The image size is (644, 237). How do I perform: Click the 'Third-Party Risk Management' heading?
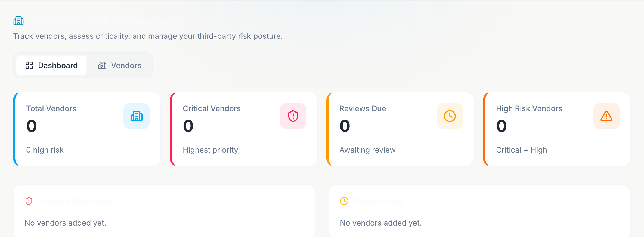[x=104, y=21]
